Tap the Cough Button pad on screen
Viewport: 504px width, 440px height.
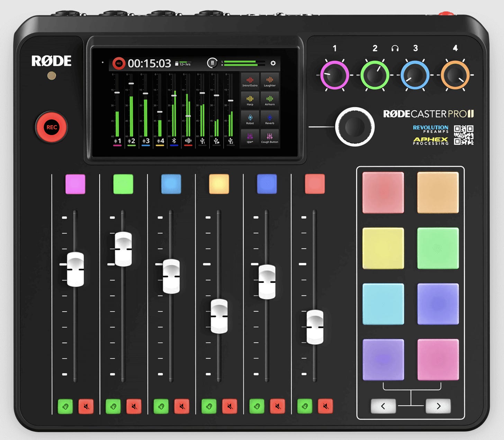click(270, 138)
